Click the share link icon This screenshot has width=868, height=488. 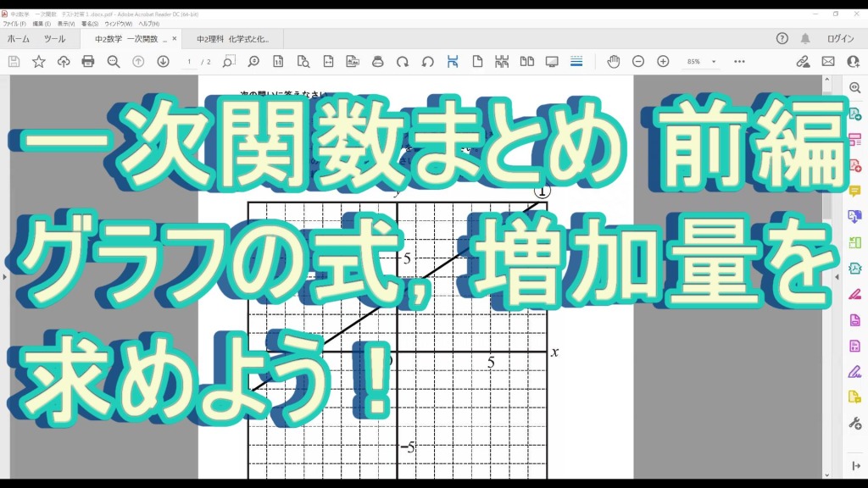click(x=803, y=62)
